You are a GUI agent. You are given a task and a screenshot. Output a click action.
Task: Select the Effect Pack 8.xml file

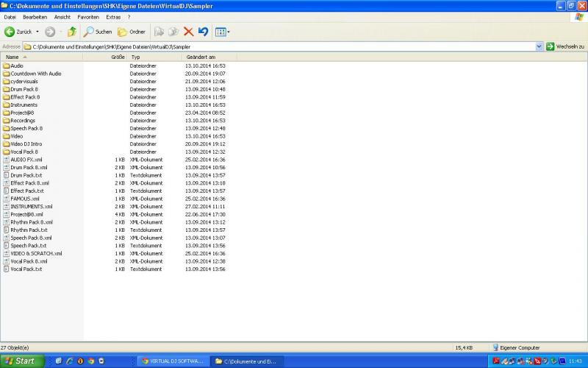point(26,183)
